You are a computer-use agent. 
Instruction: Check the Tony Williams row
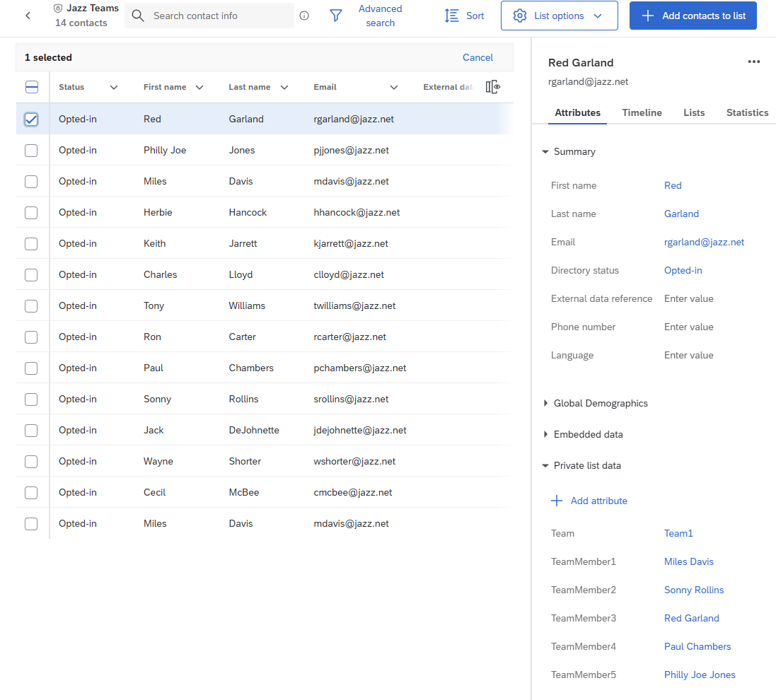pos(31,306)
